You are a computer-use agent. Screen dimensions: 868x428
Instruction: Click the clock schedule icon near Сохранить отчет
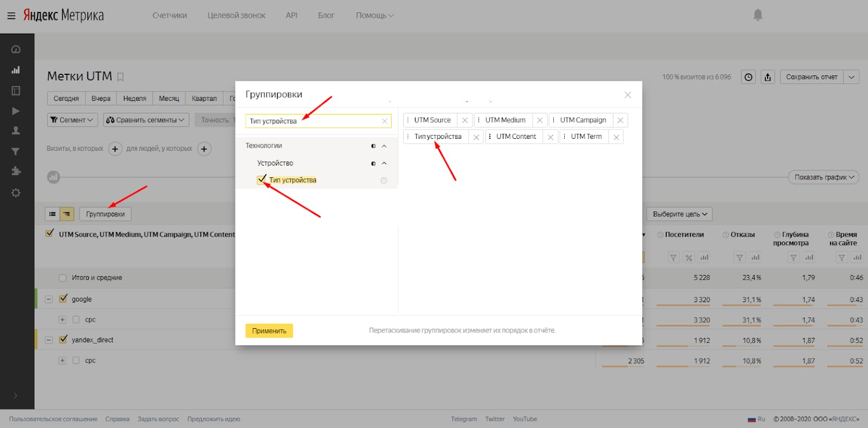coord(749,77)
